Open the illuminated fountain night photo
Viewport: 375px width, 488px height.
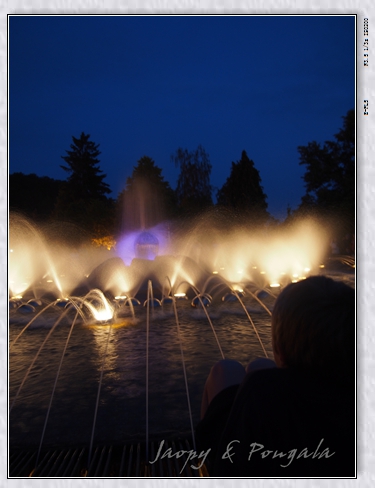pos(182,246)
